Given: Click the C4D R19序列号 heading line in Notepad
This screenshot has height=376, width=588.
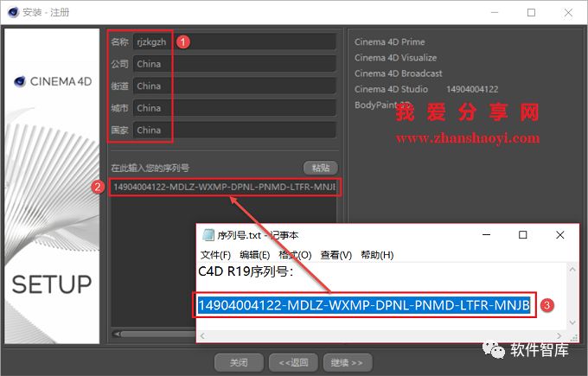Looking at the screenshot, I should pyautogui.click(x=246, y=271).
